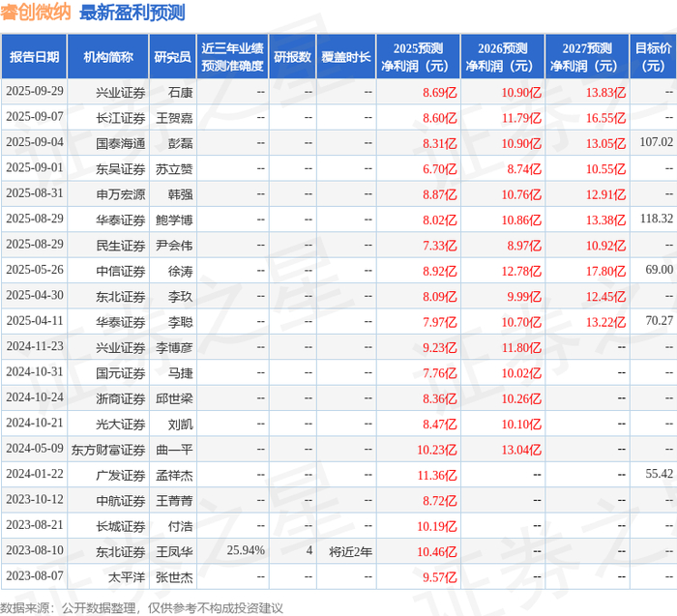This screenshot has height=616, width=677.
Task: Select 广发证券 institution cell
Action: (121, 475)
